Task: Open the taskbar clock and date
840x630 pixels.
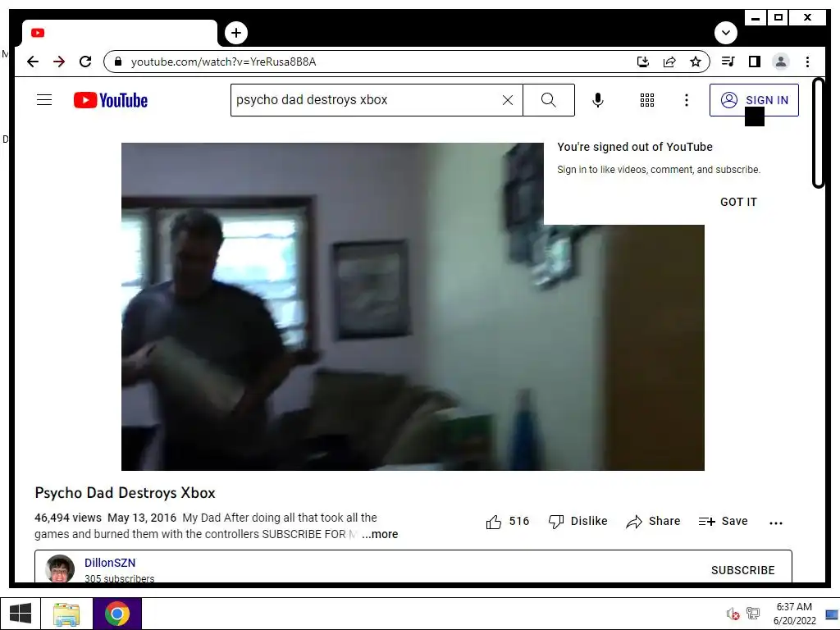Action: coord(794,614)
